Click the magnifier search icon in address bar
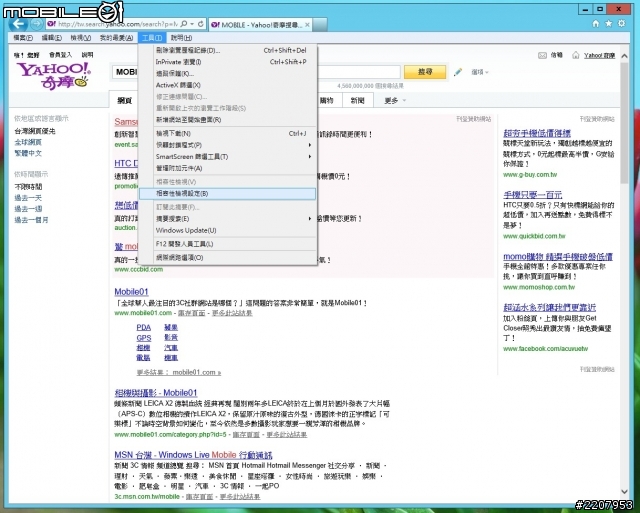Image resolution: width=640 pixels, height=513 pixels. [x=184, y=24]
